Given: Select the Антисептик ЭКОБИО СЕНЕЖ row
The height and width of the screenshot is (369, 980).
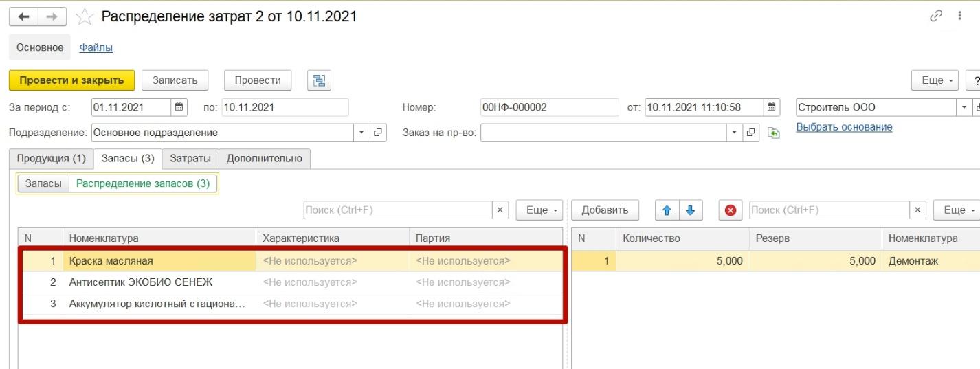Looking at the screenshot, I should coord(291,282).
